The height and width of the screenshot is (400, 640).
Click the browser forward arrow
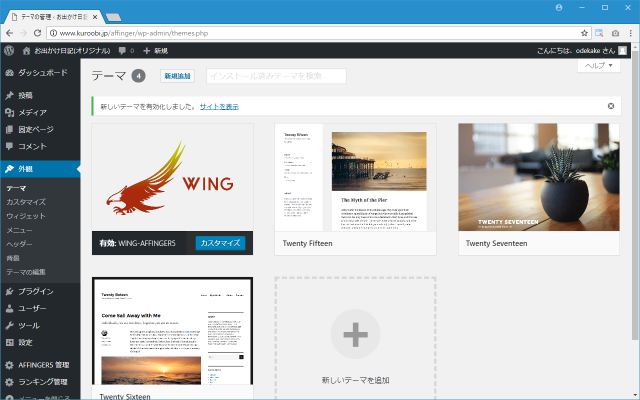point(23,33)
